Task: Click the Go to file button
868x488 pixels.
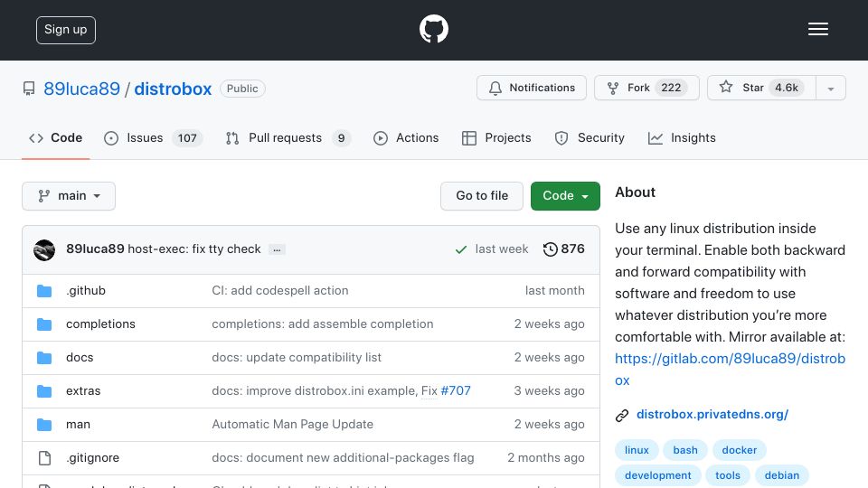Action: (482, 196)
